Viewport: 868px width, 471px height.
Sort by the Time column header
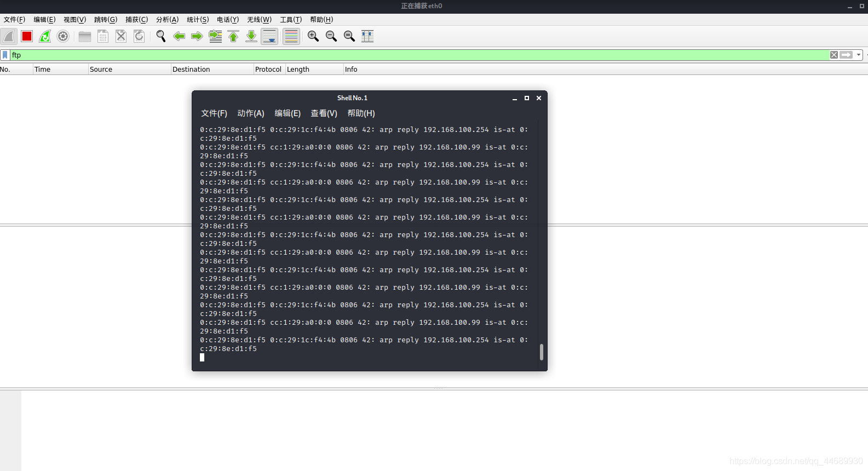point(60,70)
